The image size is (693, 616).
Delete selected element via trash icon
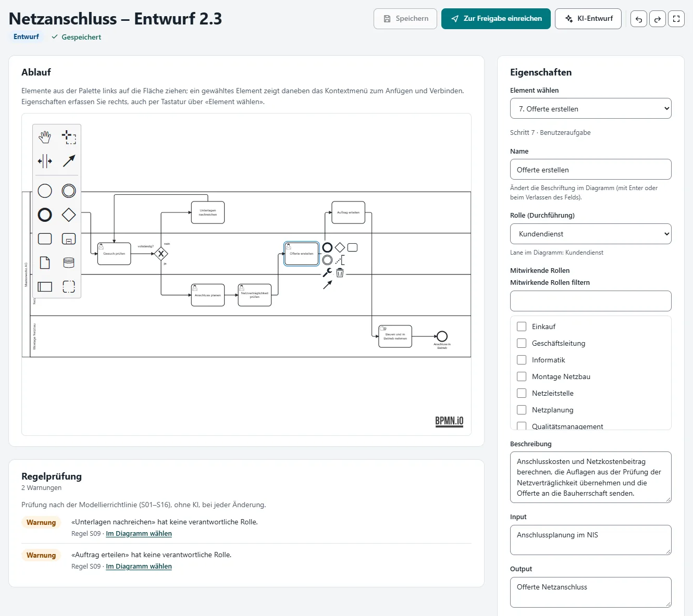pos(340,272)
